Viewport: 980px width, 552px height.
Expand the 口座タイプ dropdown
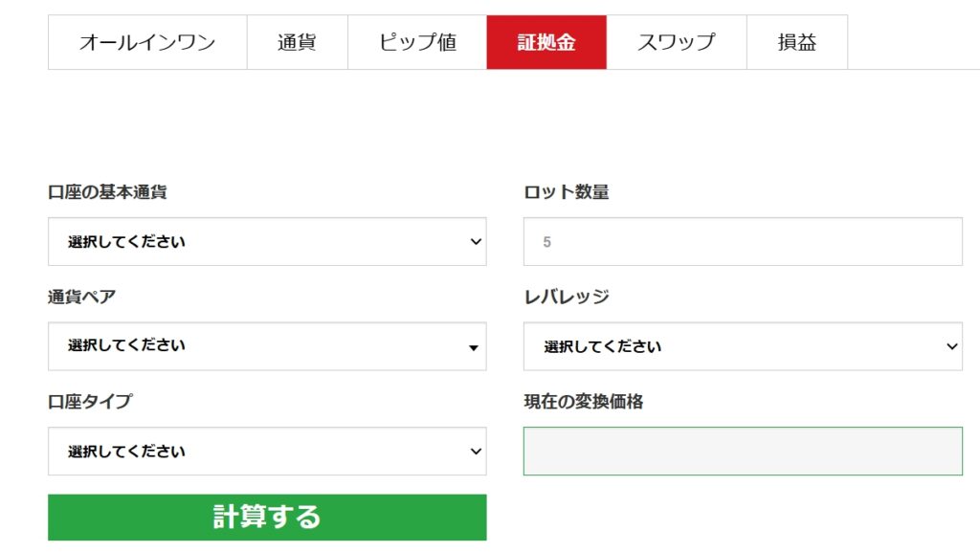pyautogui.click(x=267, y=452)
